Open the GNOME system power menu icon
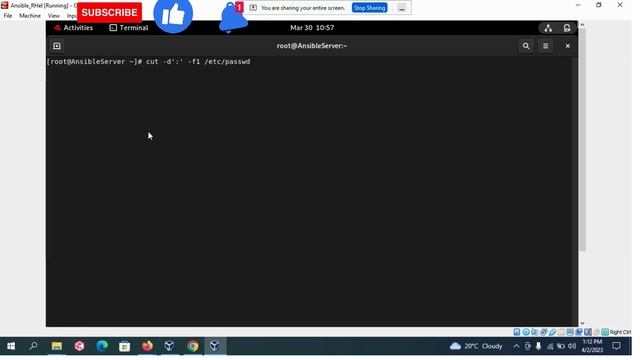The width and height of the screenshot is (640, 360). point(567,28)
